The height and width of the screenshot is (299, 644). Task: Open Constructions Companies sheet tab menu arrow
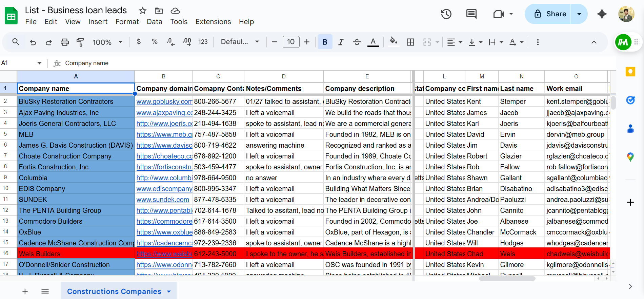tap(169, 292)
